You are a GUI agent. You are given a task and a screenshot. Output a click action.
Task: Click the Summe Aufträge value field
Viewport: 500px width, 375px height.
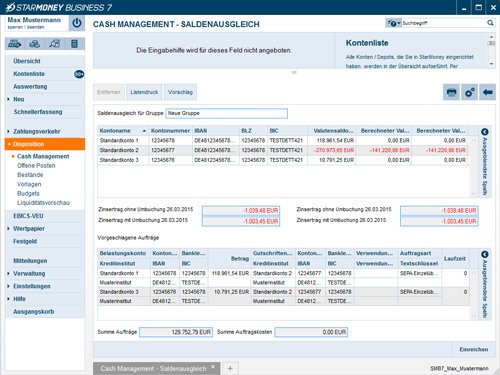(176, 332)
